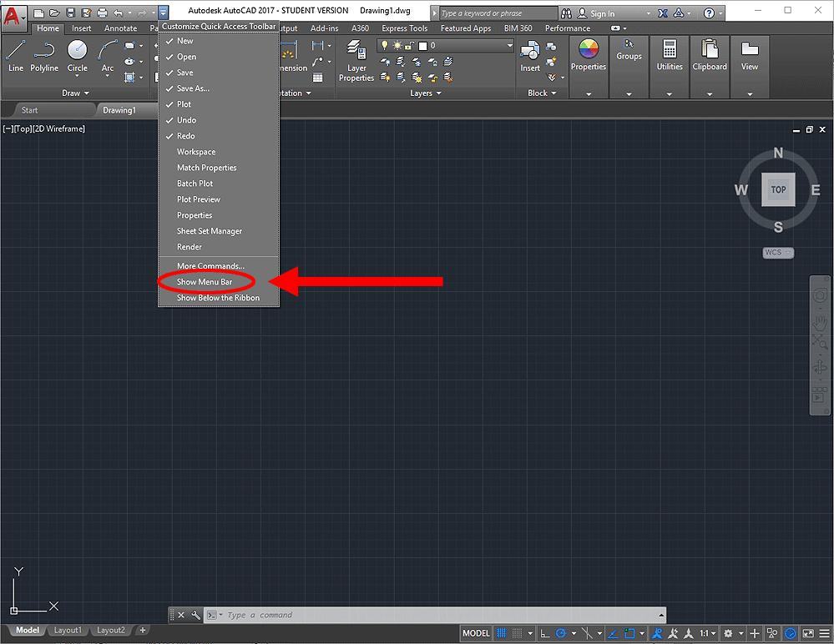The image size is (834, 644).
Task: Switch to the Layout1 tab
Action: tap(68, 630)
